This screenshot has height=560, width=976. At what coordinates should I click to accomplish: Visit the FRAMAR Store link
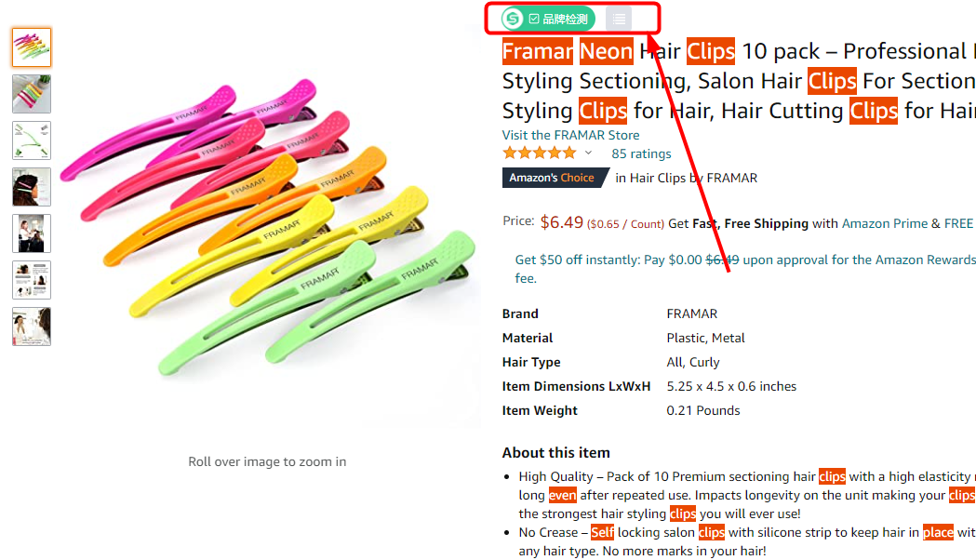[570, 135]
